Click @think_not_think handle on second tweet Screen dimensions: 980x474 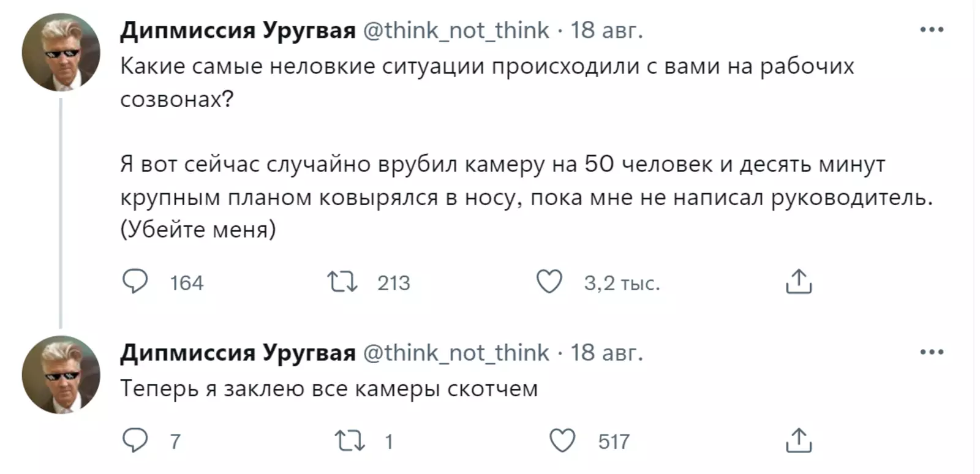coord(456,353)
